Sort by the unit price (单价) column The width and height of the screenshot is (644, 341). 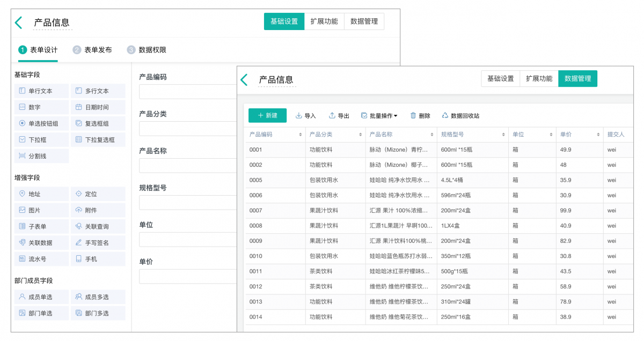click(597, 135)
